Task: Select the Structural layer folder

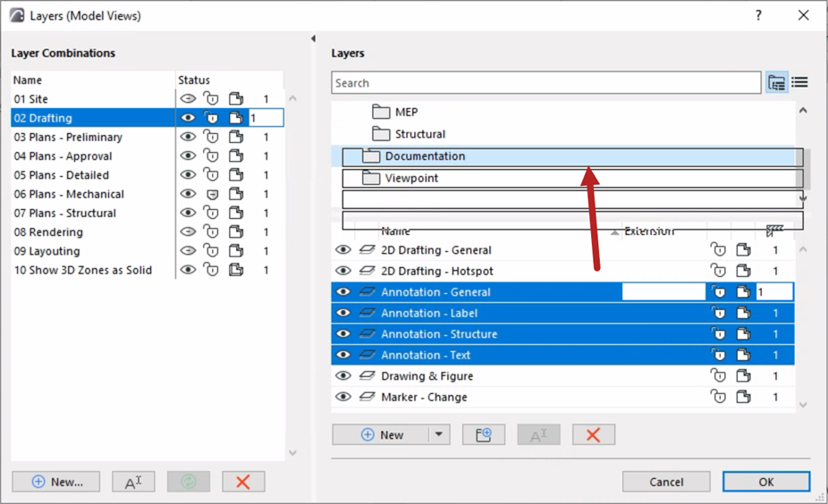Action: [409, 134]
